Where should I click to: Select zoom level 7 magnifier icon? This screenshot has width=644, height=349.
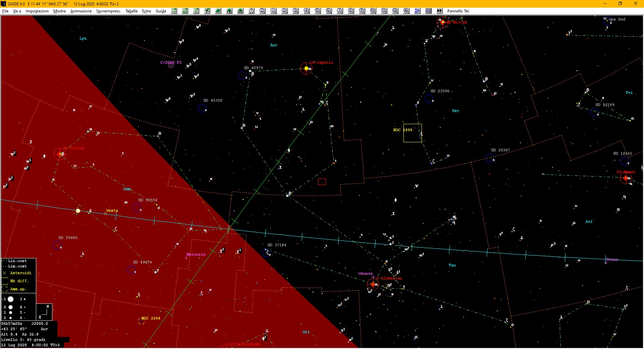(x=340, y=11)
